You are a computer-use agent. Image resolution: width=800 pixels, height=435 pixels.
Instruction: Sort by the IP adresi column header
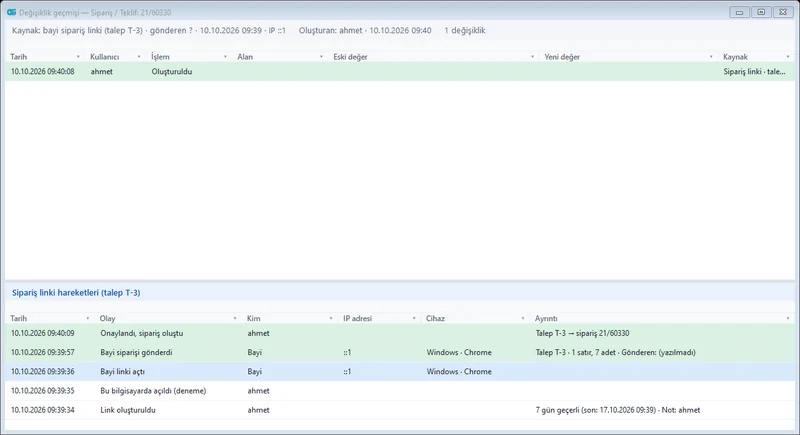pos(357,318)
